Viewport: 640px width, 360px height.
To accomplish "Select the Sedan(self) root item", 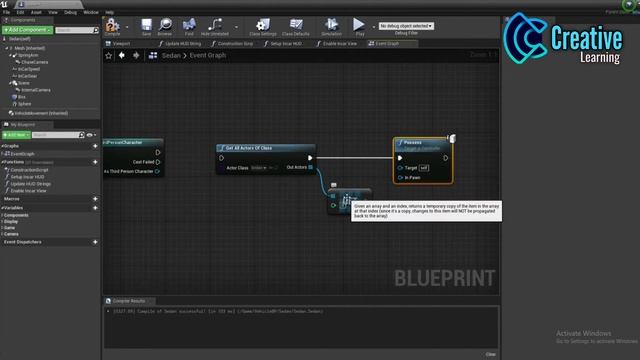I will tap(19, 39).
